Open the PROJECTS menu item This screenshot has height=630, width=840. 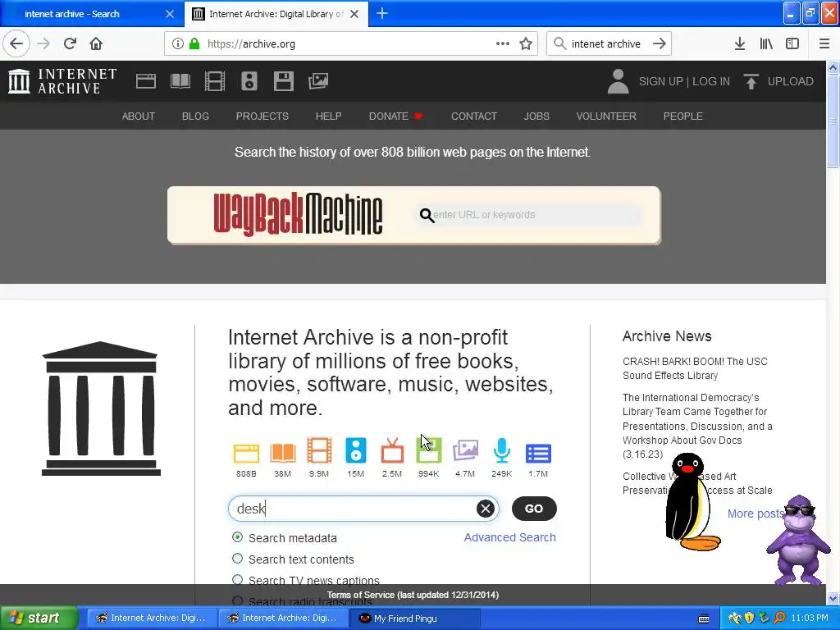(262, 116)
